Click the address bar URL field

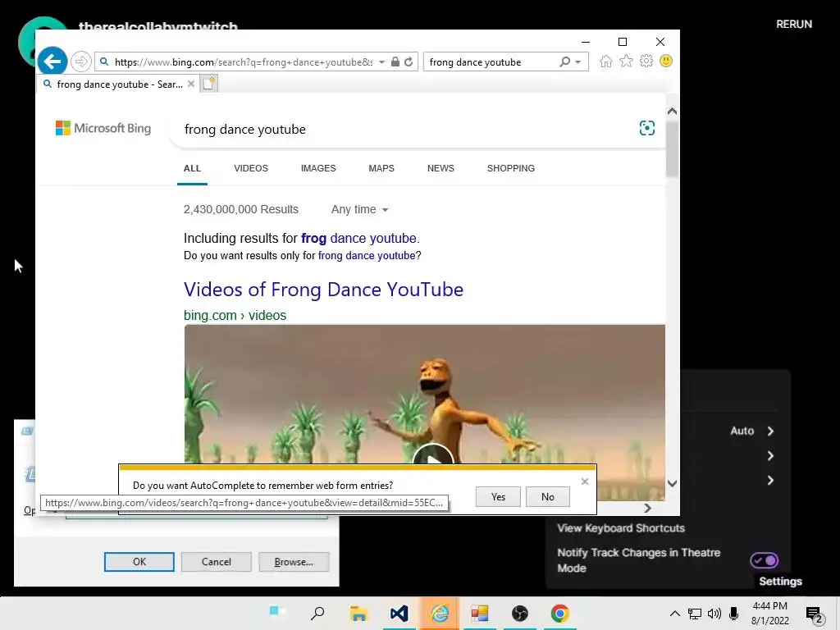click(x=244, y=62)
